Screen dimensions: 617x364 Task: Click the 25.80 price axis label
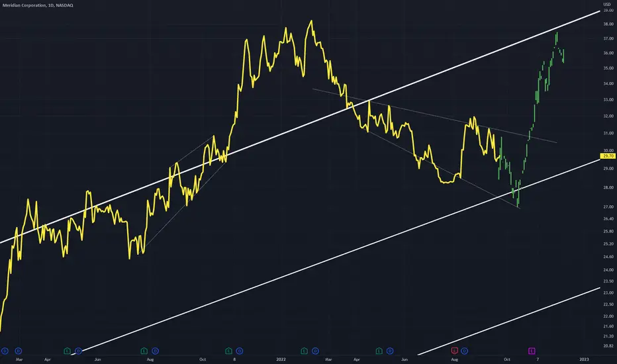click(x=608, y=232)
